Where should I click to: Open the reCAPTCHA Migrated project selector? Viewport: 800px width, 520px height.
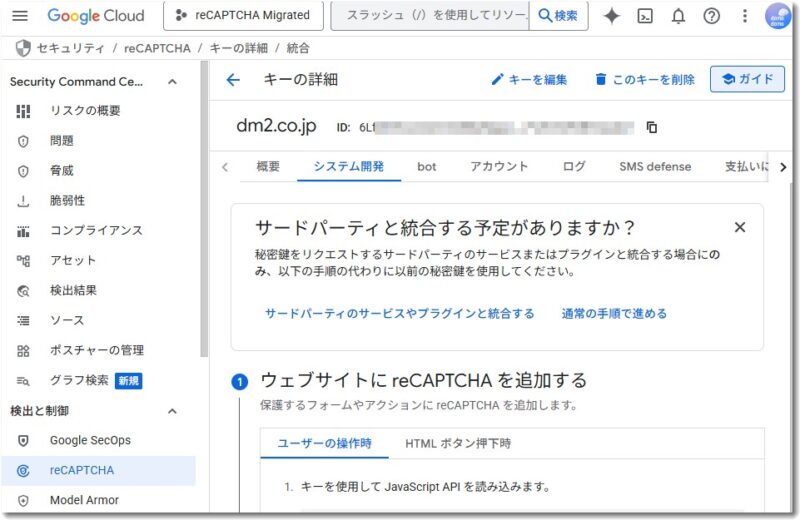(x=243, y=16)
